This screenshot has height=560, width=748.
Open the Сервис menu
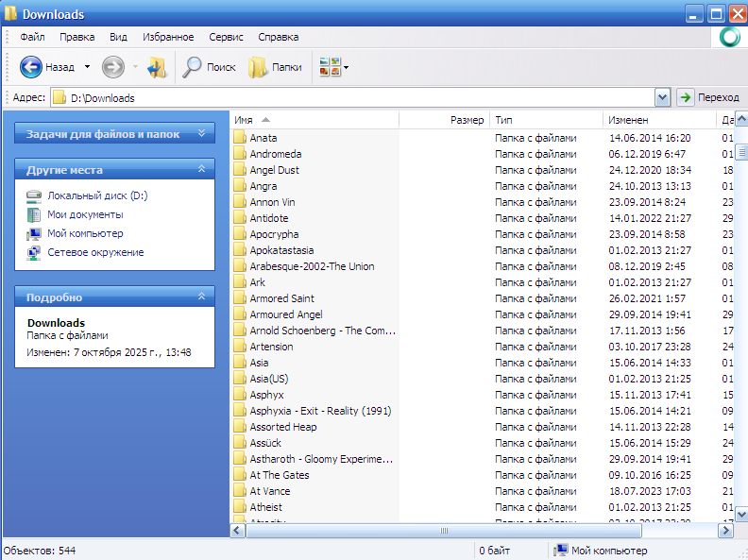coord(226,37)
